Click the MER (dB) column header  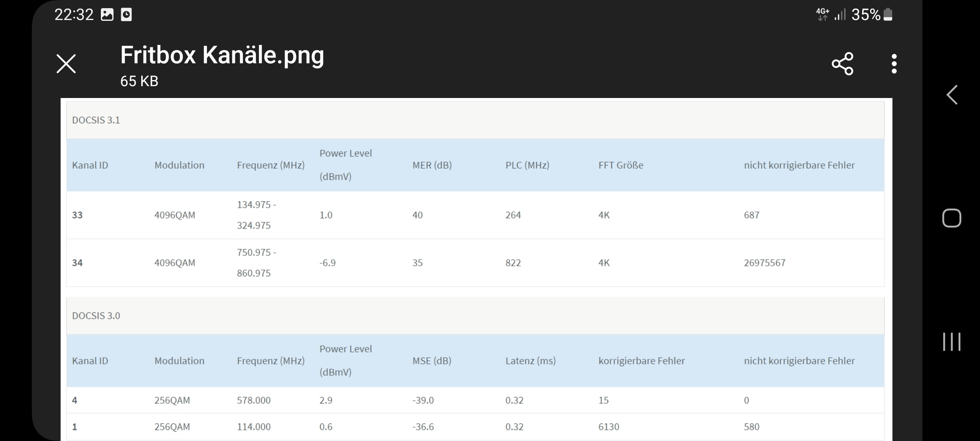pos(432,165)
